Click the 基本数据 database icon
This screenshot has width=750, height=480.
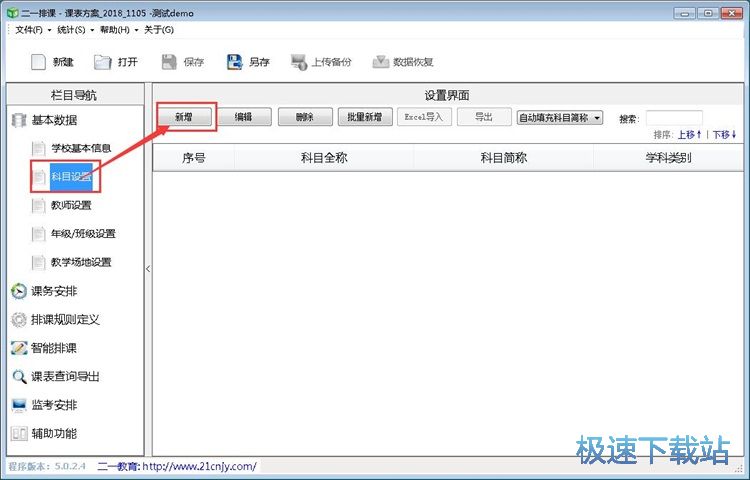point(19,120)
